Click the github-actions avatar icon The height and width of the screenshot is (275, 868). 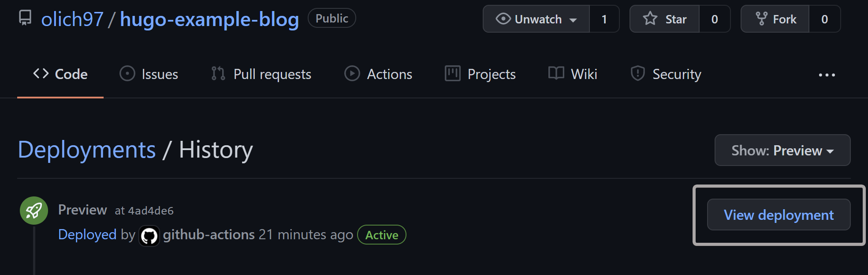tap(149, 236)
